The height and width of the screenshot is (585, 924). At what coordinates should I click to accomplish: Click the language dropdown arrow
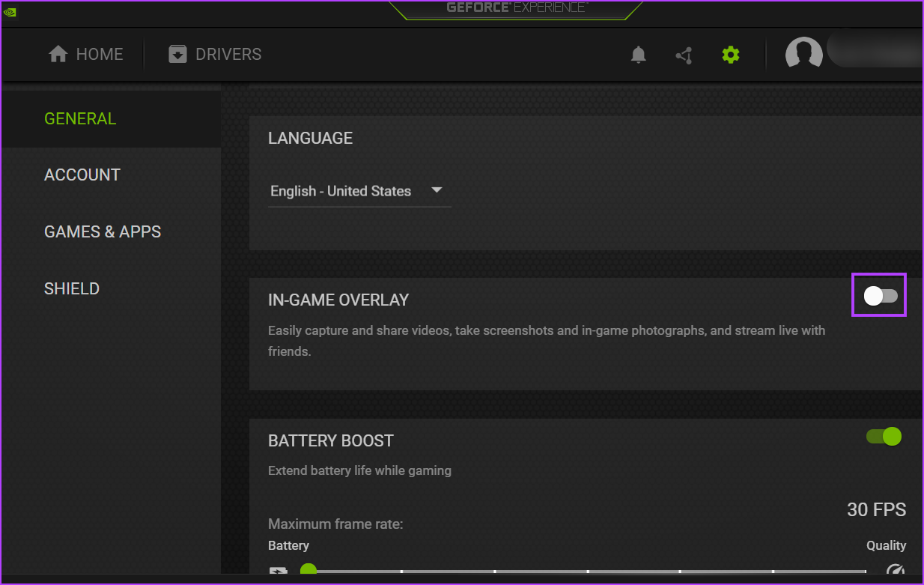(437, 190)
